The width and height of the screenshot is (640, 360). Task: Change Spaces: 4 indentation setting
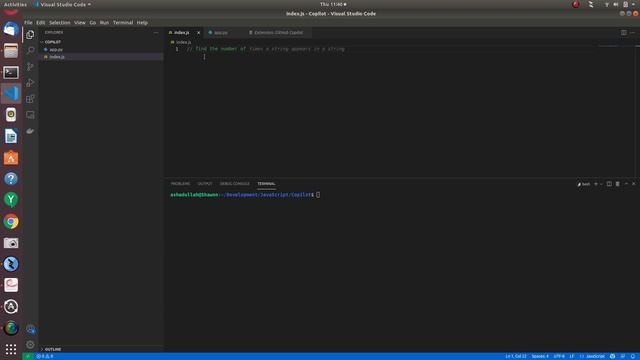coord(540,356)
